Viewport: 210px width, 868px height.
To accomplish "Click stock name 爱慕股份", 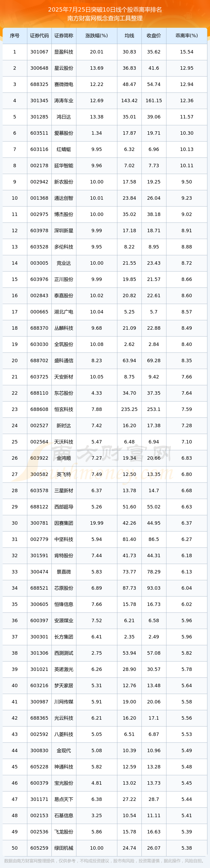I will [x=64, y=133].
